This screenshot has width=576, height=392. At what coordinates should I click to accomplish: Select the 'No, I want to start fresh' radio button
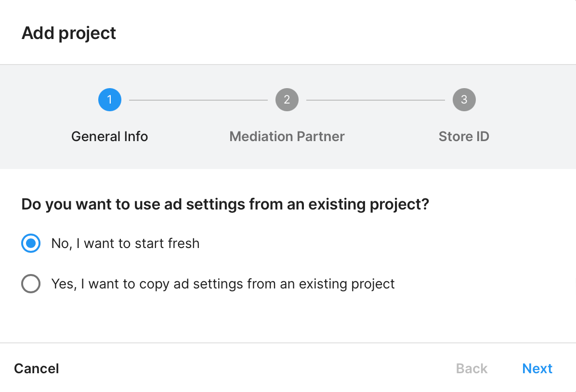coord(31,244)
